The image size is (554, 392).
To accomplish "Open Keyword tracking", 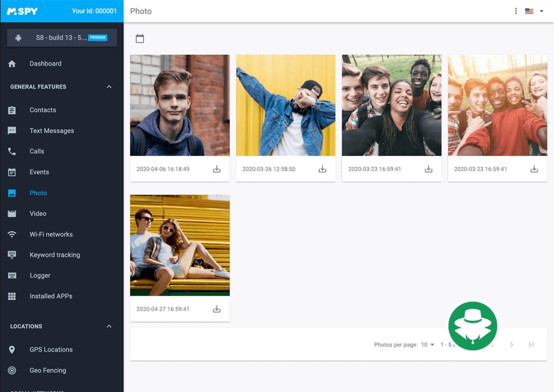I will pos(55,254).
